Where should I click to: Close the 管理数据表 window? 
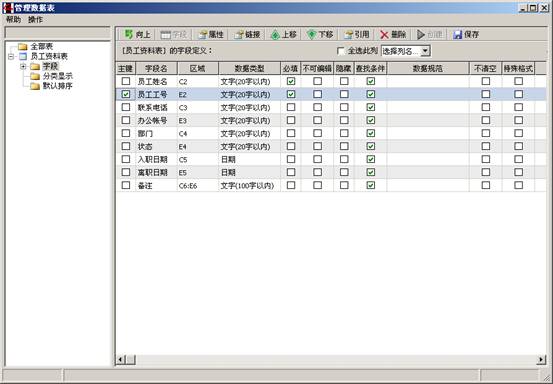tap(544, 7)
